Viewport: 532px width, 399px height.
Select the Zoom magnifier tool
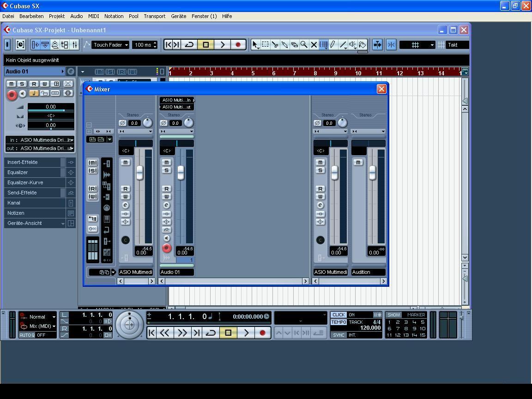304,44
